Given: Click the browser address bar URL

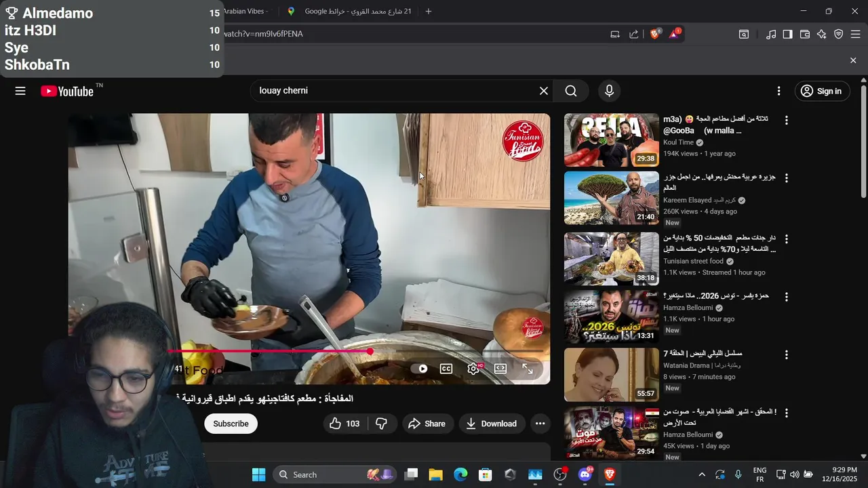Looking at the screenshot, I should 263,34.
